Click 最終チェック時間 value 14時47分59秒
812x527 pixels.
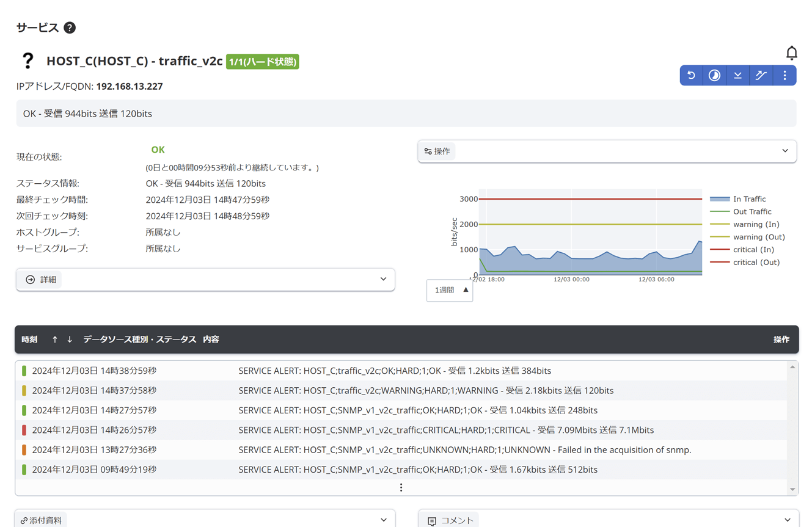tap(208, 200)
